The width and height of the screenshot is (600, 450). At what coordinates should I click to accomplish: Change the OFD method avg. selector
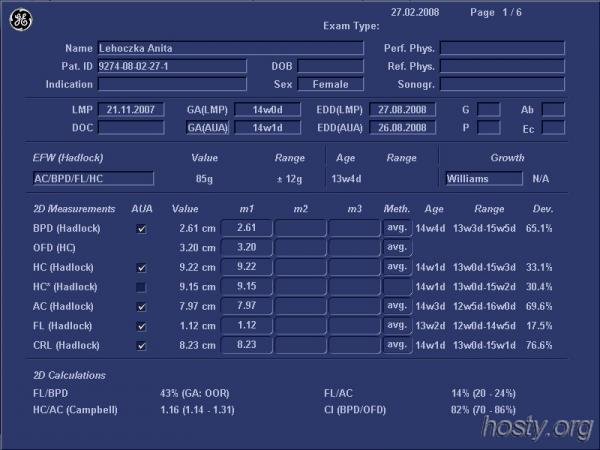(397, 248)
